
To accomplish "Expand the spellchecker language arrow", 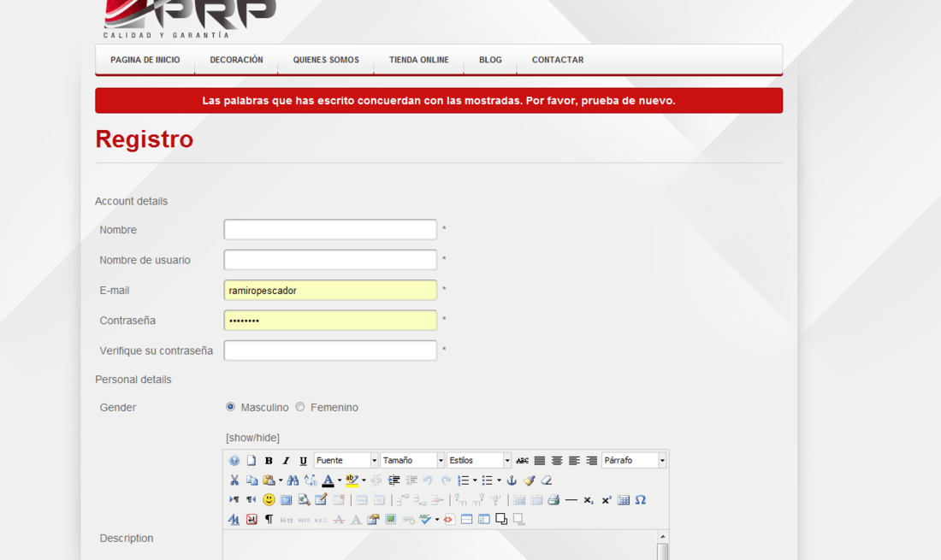I will pos(437,519).
